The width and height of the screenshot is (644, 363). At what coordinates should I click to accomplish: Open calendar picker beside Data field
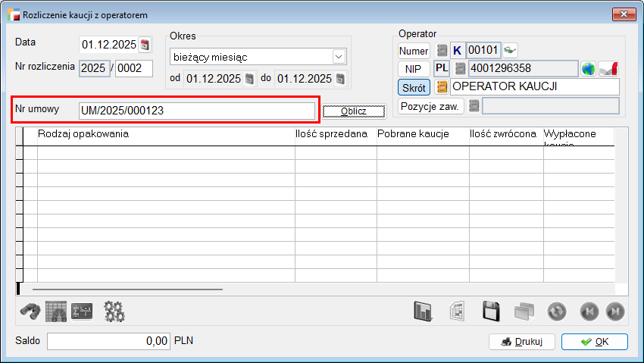[145, 44]
